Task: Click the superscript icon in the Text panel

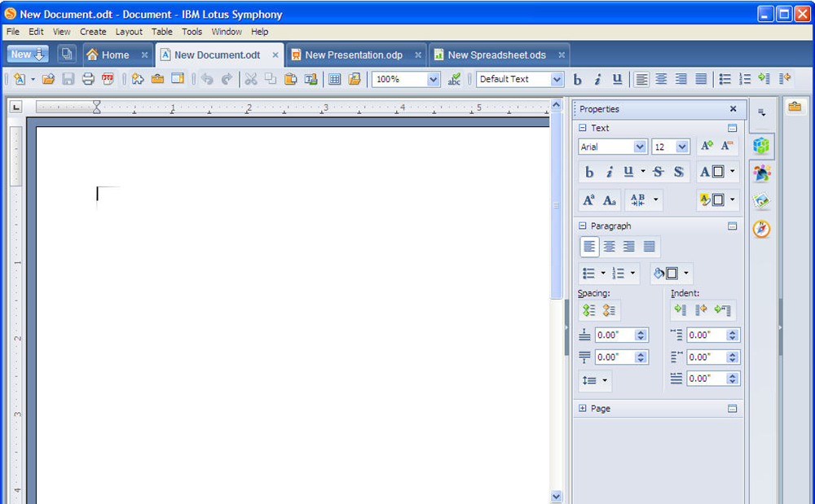Action: [589, 199]
